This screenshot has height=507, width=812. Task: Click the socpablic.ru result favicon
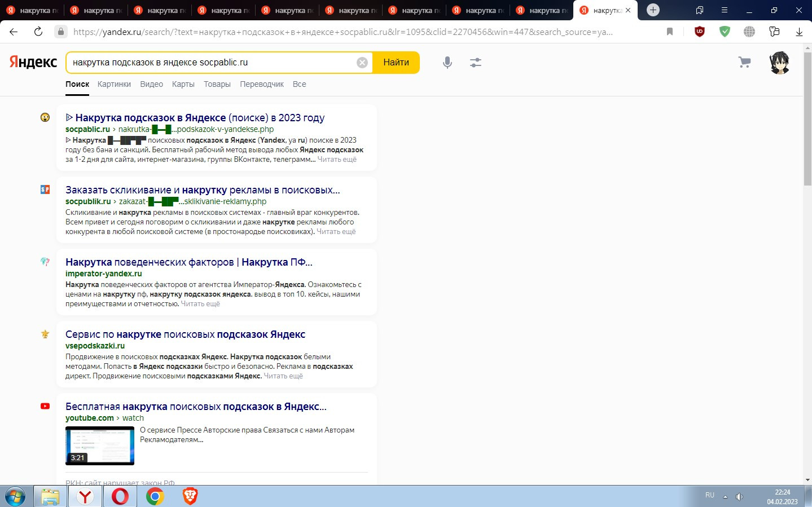coord(45,117)
